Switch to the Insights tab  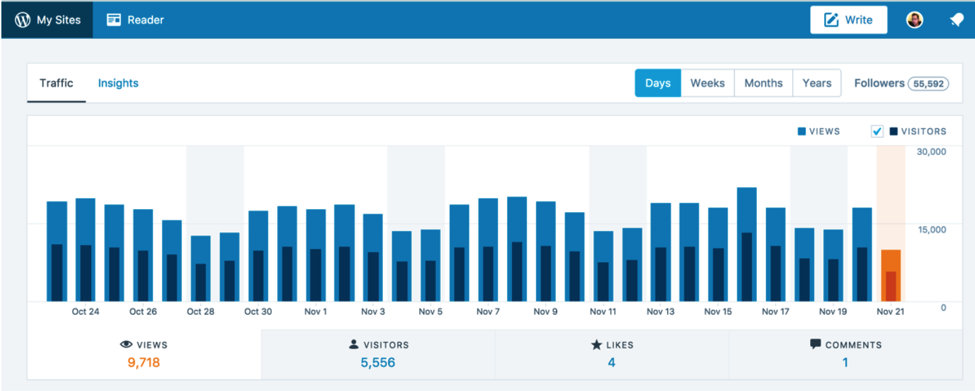[x=118, y=83]
